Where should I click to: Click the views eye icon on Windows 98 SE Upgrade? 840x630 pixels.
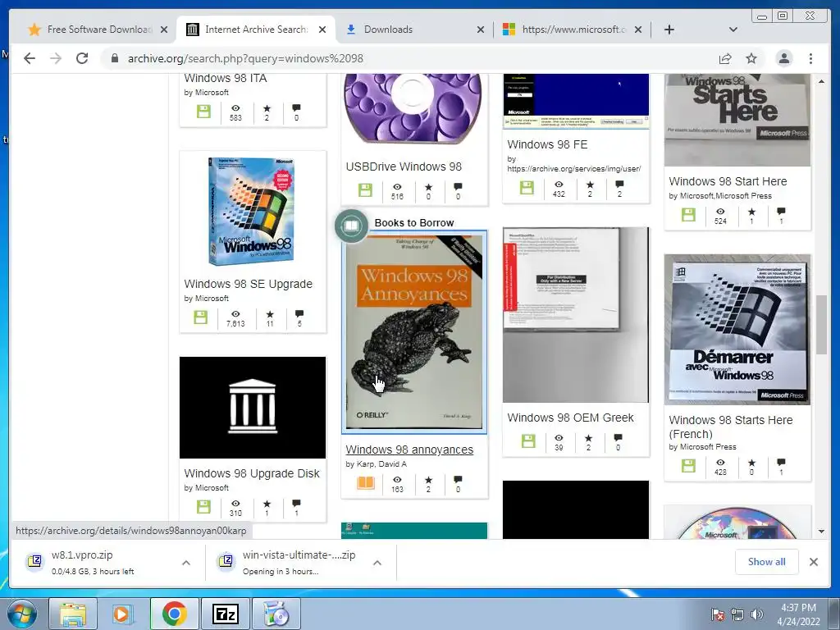[235, 314]
